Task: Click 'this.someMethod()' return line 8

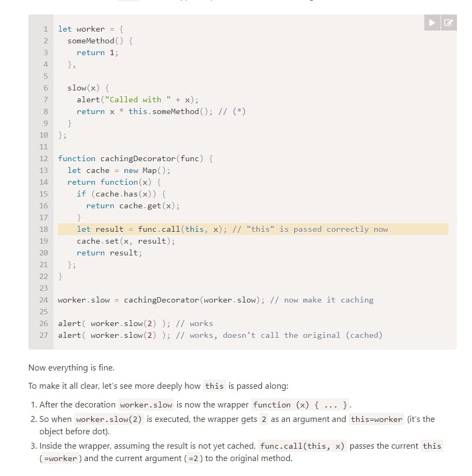Action: pos(161,112)
